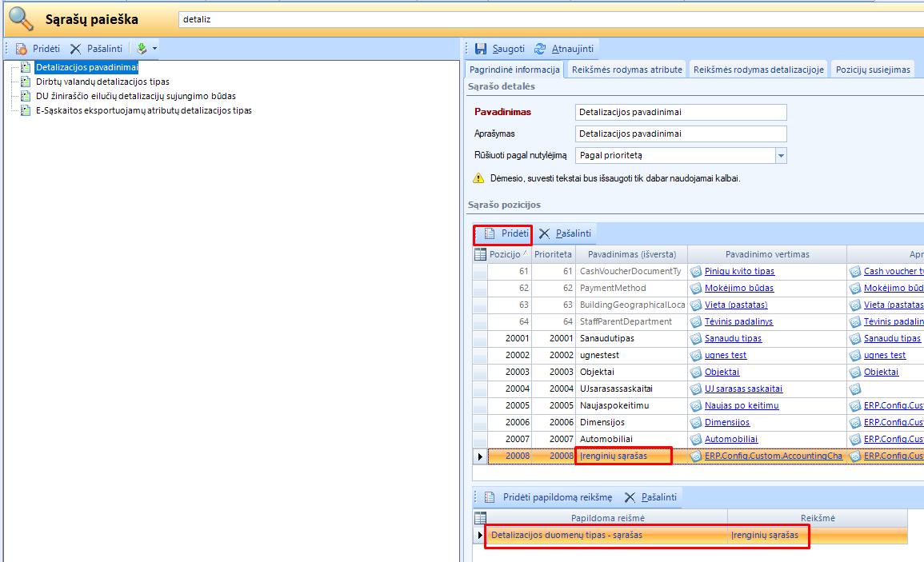924x562 pixels.
Task: Sort by the Prioriteta column header
Action: coord(553,254)
